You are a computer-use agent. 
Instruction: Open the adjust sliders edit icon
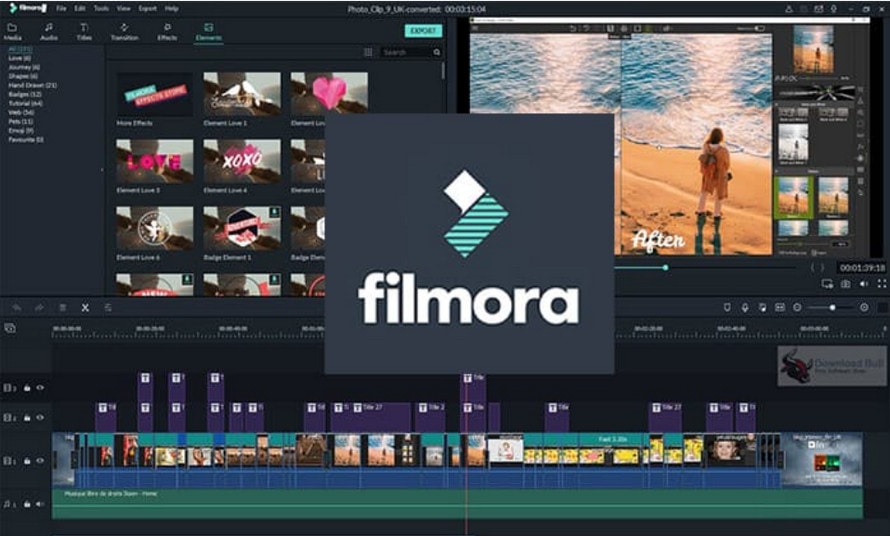pos(108,308)
